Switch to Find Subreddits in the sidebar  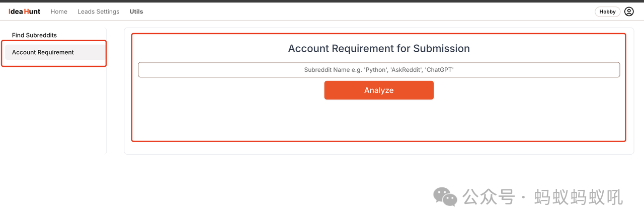[34, 35]
